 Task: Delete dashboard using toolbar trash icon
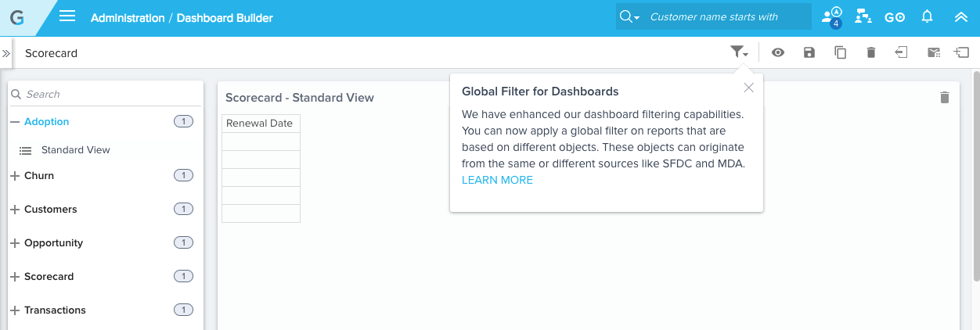[x=870, y=52]
